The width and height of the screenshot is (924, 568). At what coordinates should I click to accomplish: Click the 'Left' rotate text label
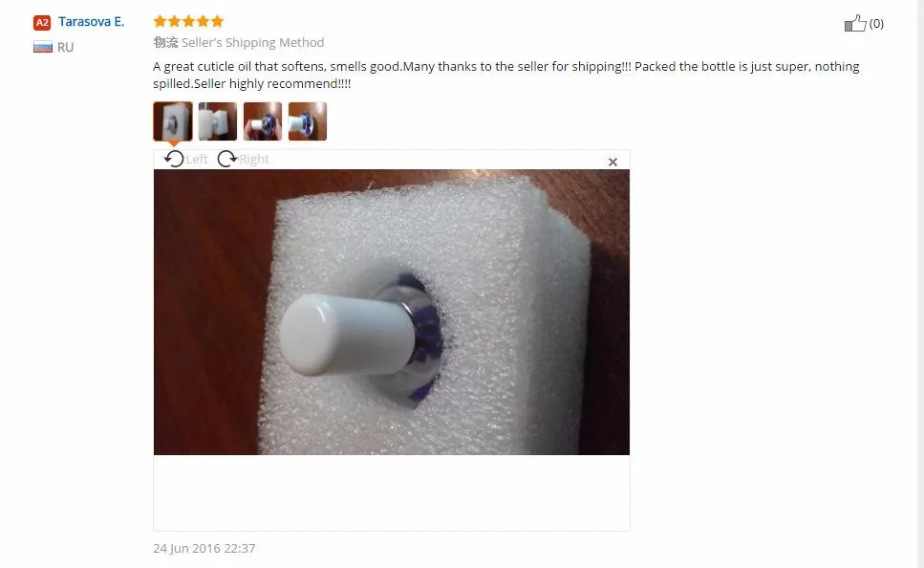click(x=197, y=160)
